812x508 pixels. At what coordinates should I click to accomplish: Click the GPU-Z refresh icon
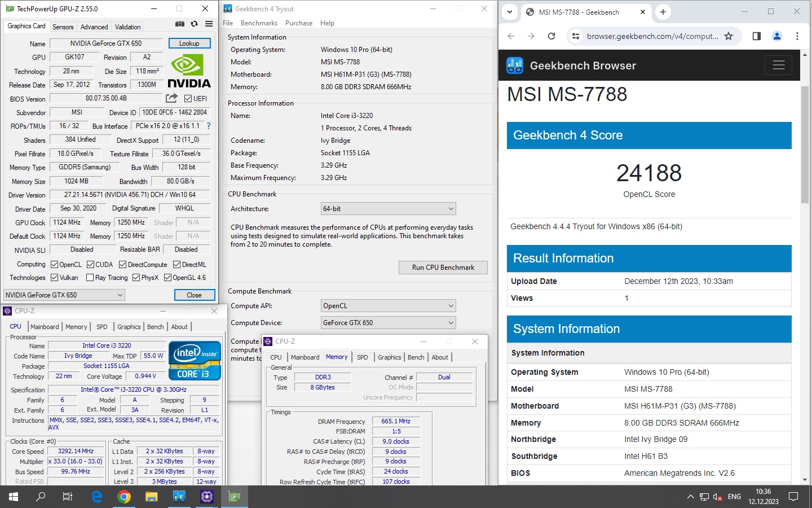pyautogui.click(x=194, y=24)
